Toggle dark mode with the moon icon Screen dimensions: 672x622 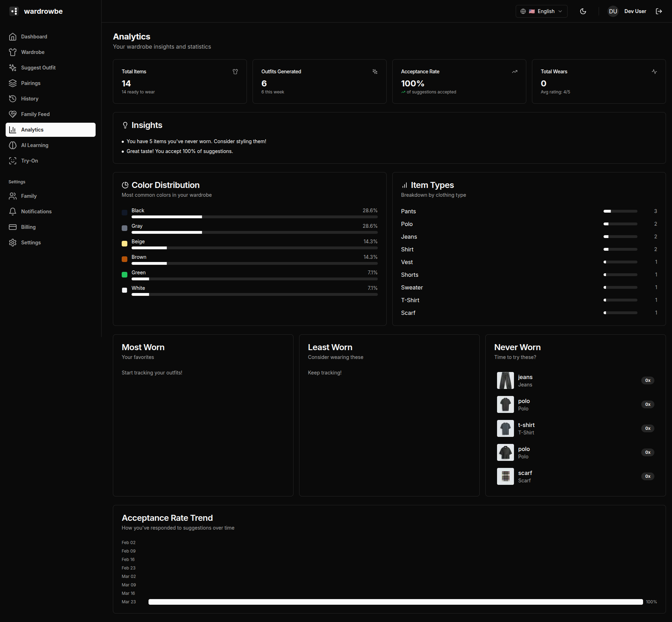coord(583,11)
